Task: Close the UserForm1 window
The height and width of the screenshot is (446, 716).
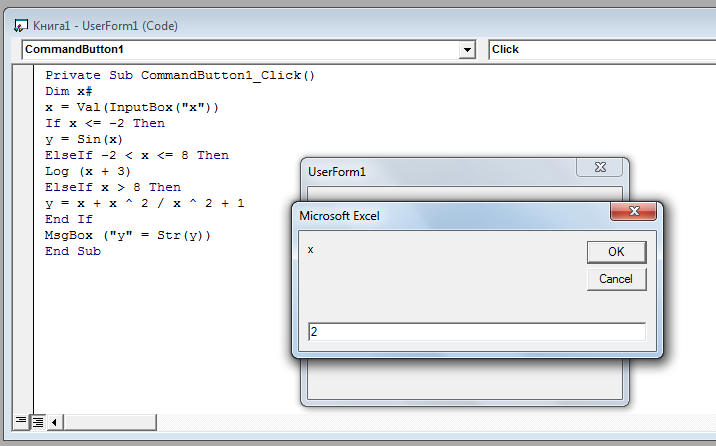Action: pyautogui.click(x=600, y=167)
